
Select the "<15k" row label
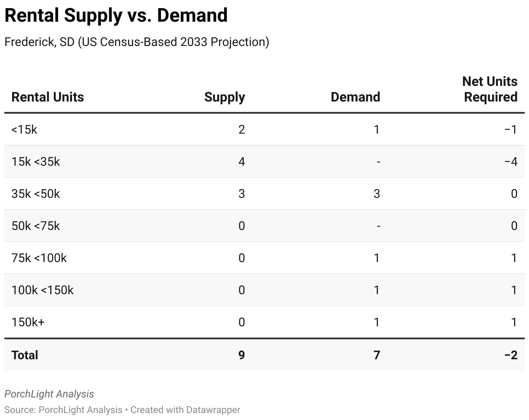[x=24, y=129]
